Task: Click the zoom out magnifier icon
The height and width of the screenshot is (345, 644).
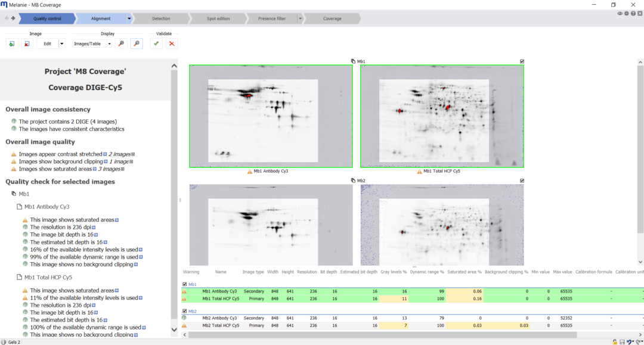Action: coord(137,43)
